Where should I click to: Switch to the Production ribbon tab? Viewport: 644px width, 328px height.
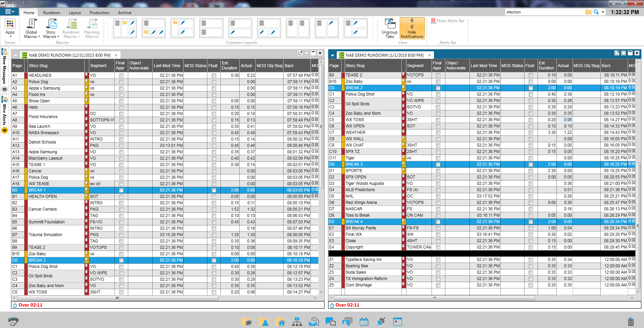pos(99,12)
